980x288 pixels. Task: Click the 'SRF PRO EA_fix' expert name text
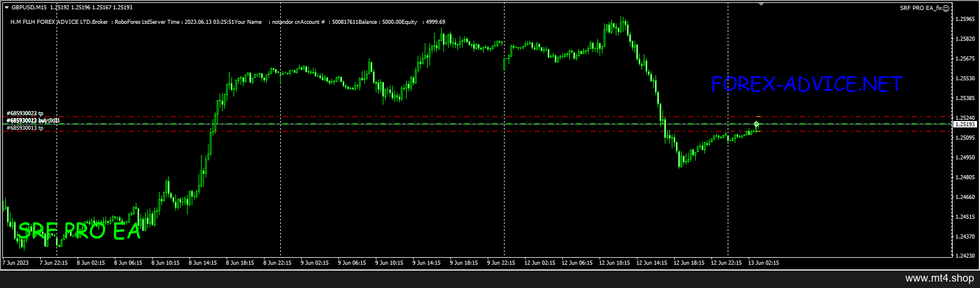click(x=921, y=8)
